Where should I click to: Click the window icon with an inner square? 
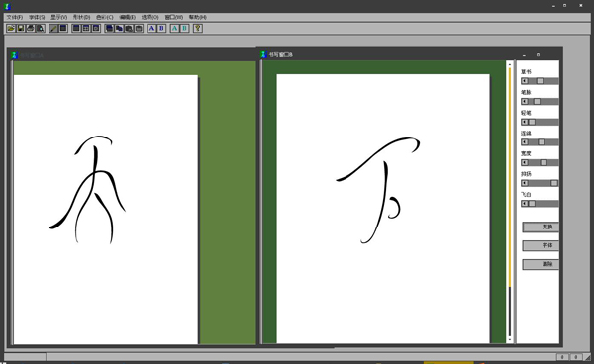(96, 28)
